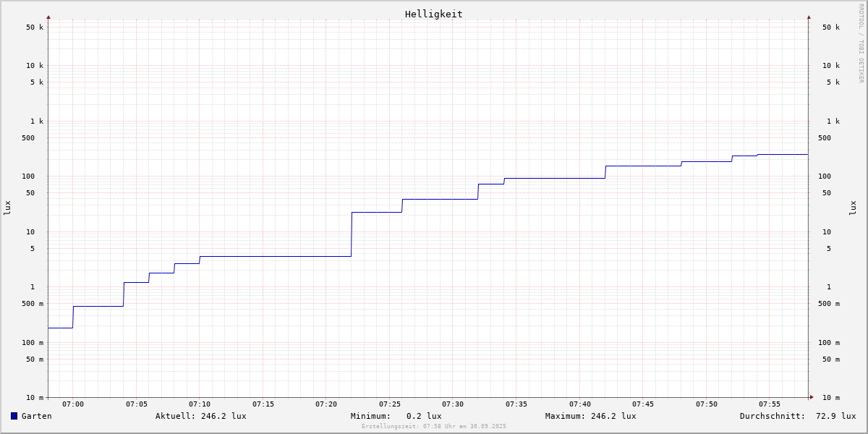
Task: Select the 100 label on right axis
Action: pos(825,176)
